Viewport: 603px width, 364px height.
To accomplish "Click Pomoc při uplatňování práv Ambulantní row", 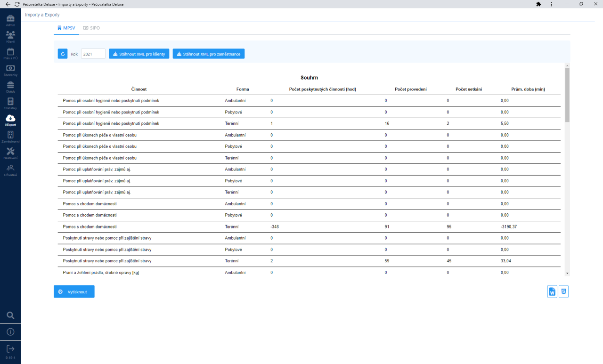I will point(309,169).
